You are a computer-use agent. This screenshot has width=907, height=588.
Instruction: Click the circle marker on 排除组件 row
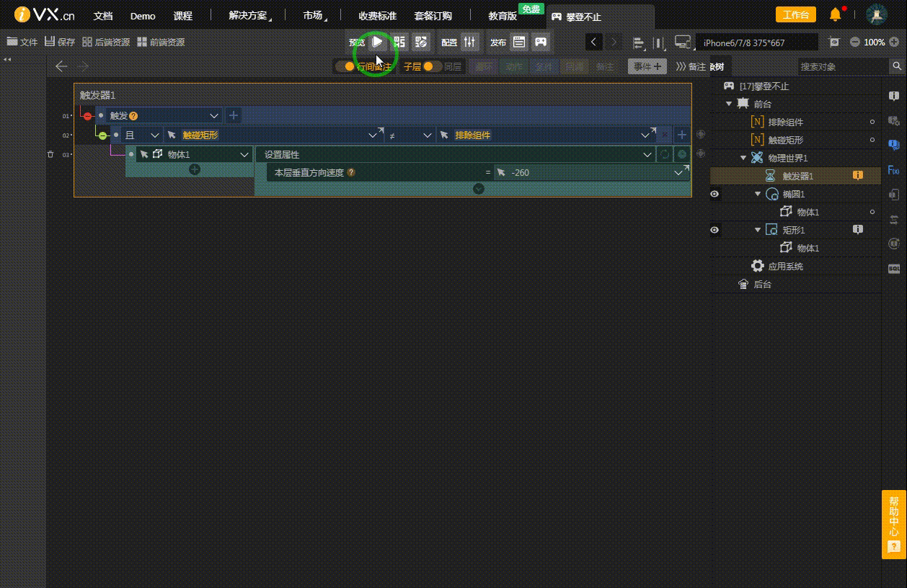coord(872,122)
